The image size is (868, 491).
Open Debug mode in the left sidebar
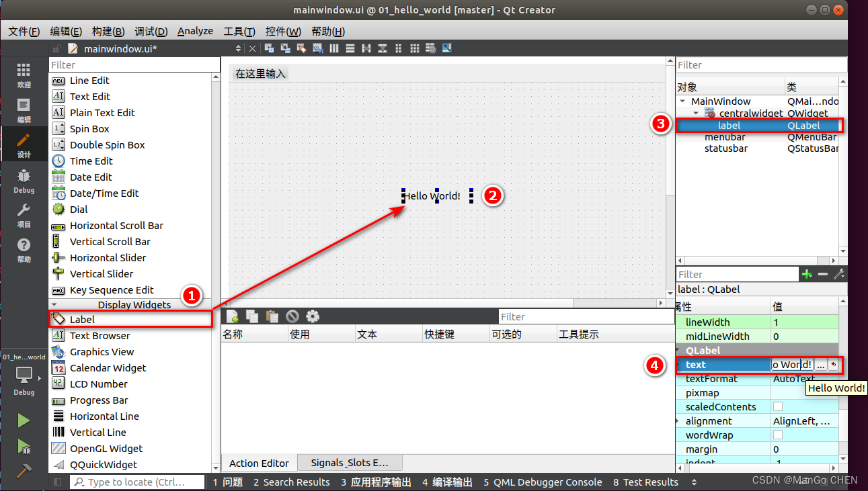click(x=24, y=180)
